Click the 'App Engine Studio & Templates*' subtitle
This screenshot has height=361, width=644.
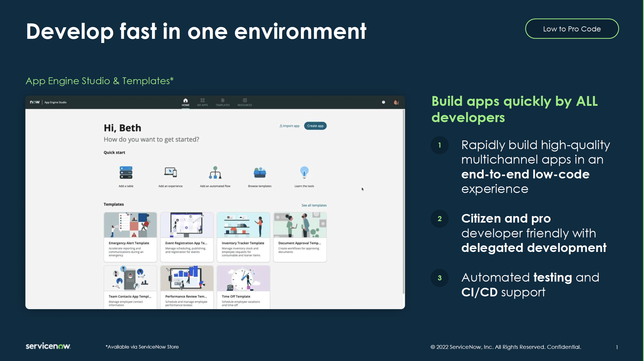[100, 81]
